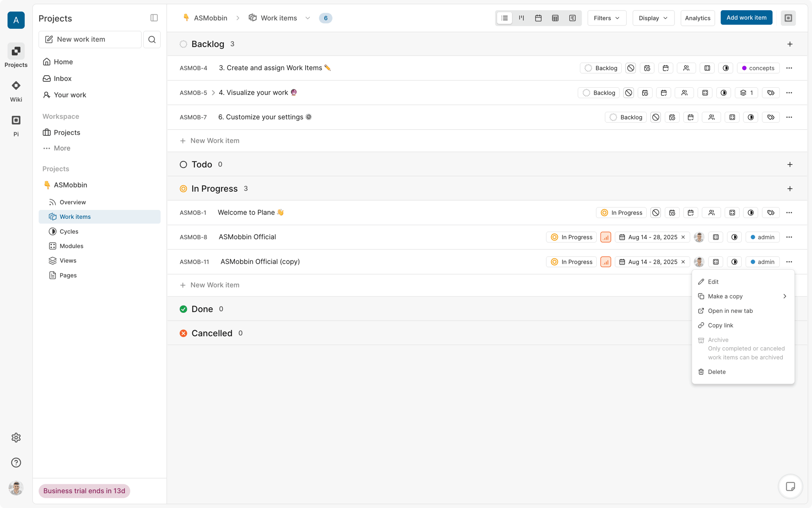Open Backlog state dropdown for ASMOB-7
The image size is (812, 508).
(625, 117)
